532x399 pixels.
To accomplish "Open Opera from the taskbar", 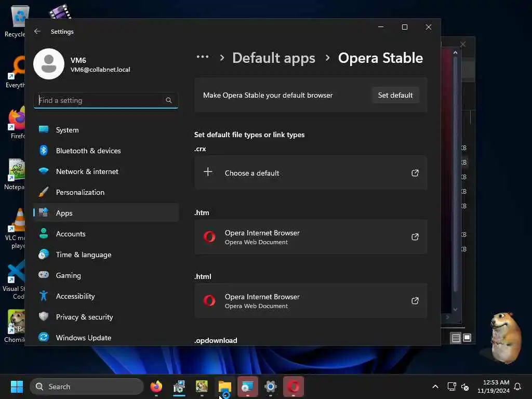I will point(294,387).
